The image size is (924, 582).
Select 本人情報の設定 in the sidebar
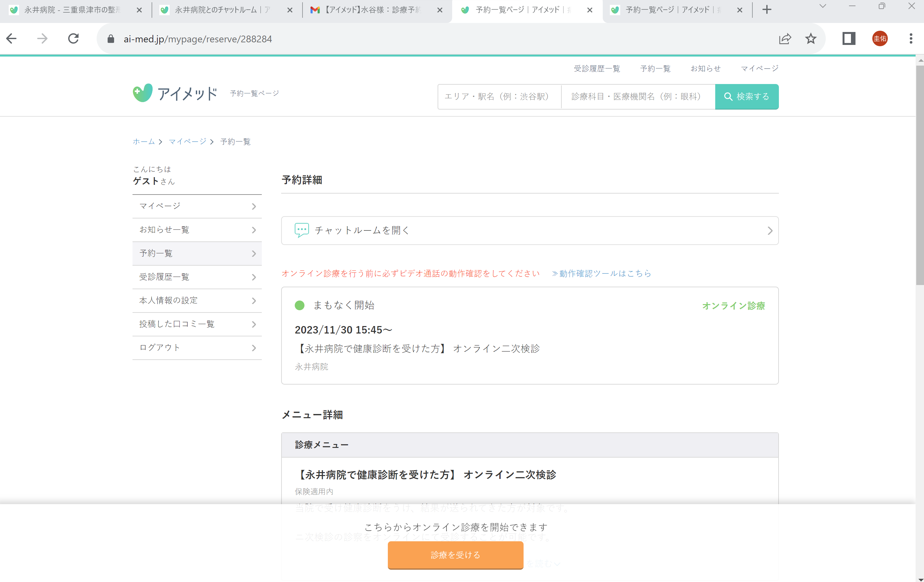point(197,301)
